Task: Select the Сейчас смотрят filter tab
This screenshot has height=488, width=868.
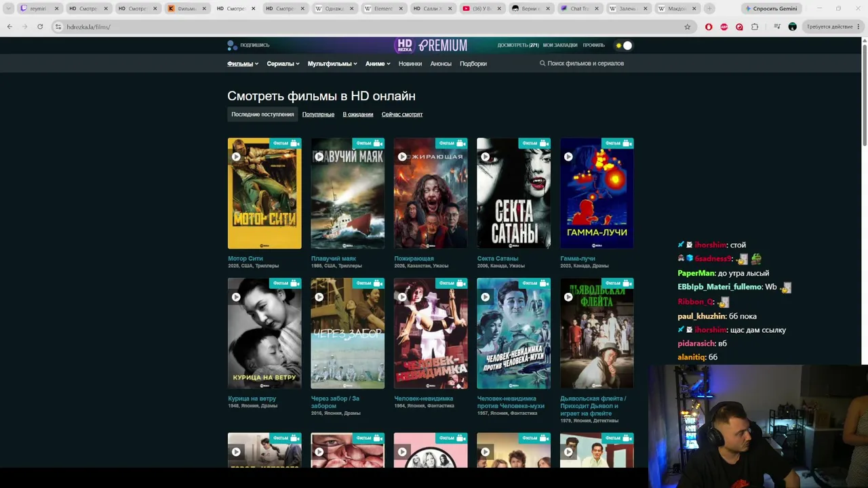Action: (402, 115)
